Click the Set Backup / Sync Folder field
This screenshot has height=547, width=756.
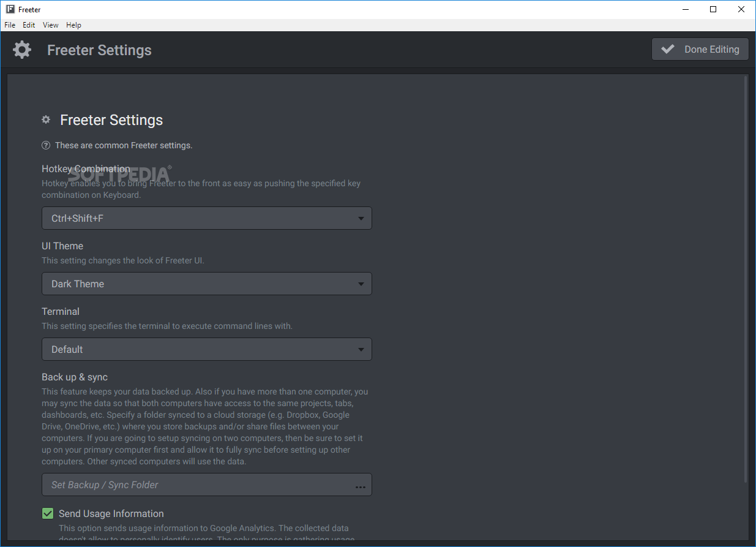[x=207, y=485]
